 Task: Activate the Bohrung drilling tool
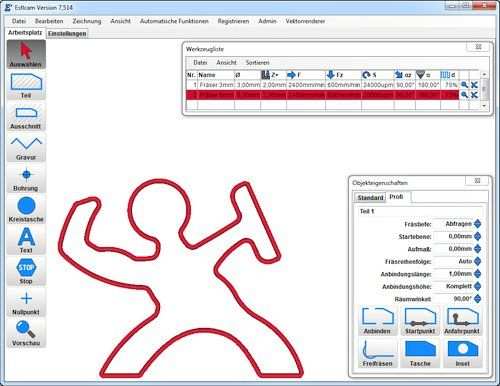click(26, 178)
